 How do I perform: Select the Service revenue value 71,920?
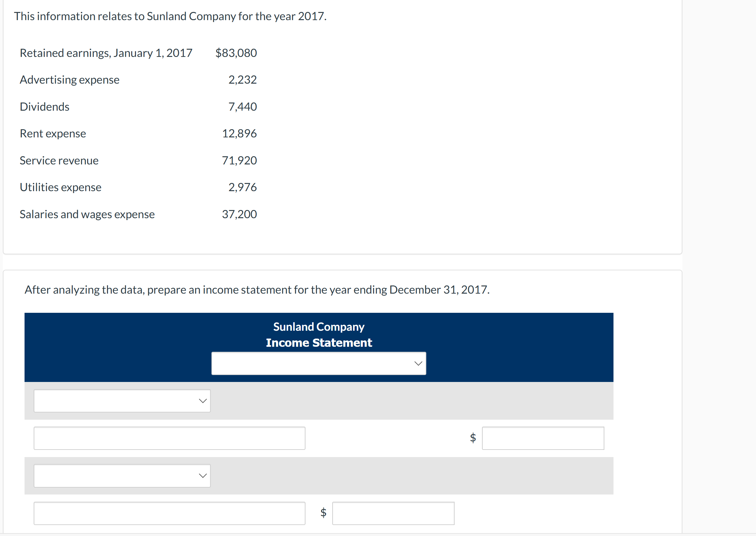click(x=239, y=160)
